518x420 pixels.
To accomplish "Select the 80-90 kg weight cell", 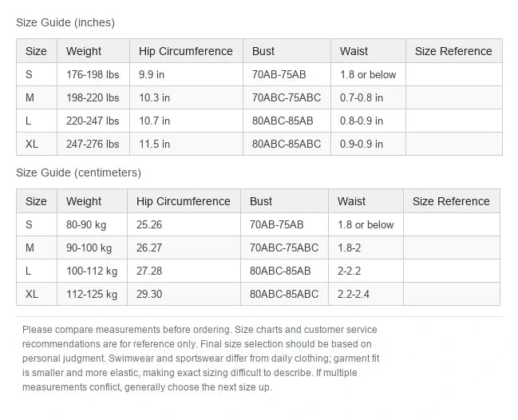I will tap(92, 224).
